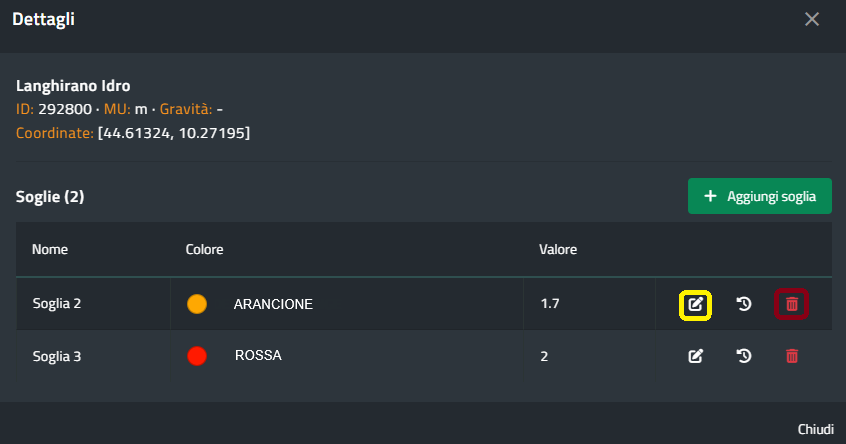Screen dimensions: 846x444
Task: Edit the Soglia 2 threshold
Action: [x=695, y=304]
